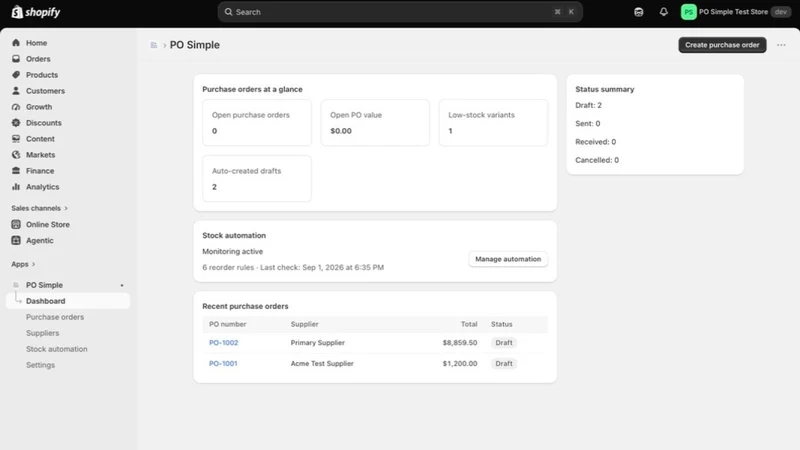Click the $1,200.00 total
Image resolution: width=800 pixels, height=450 pixels.
460,364
